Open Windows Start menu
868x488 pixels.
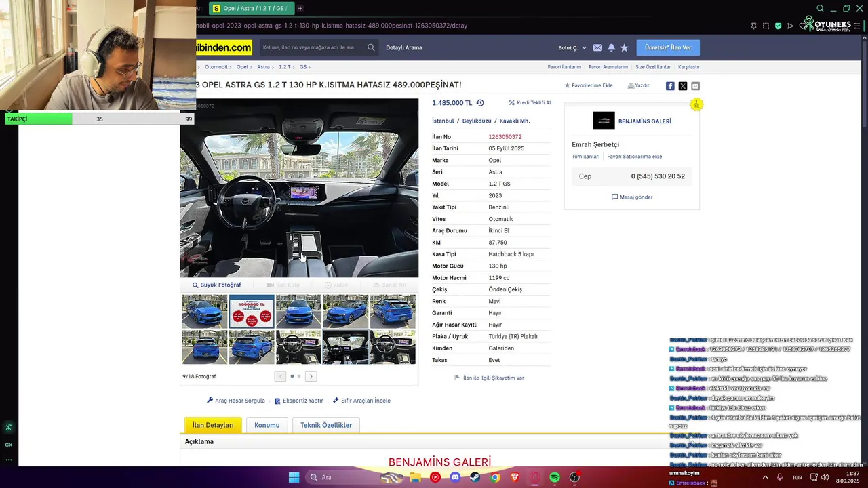coord(294,477)
